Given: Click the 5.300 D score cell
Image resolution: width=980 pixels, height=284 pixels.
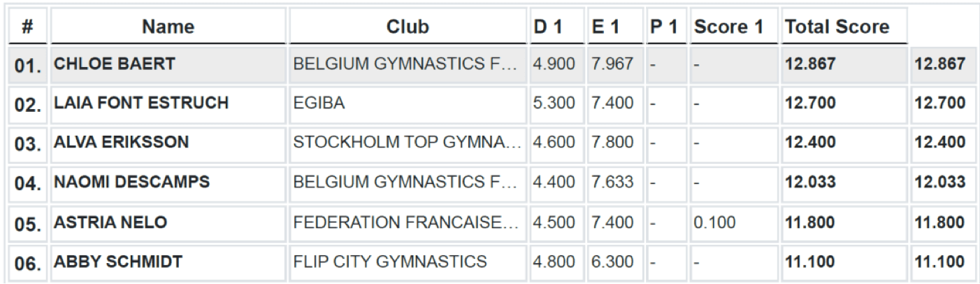Looking at the screenshot, I should (x=554, y=104).
